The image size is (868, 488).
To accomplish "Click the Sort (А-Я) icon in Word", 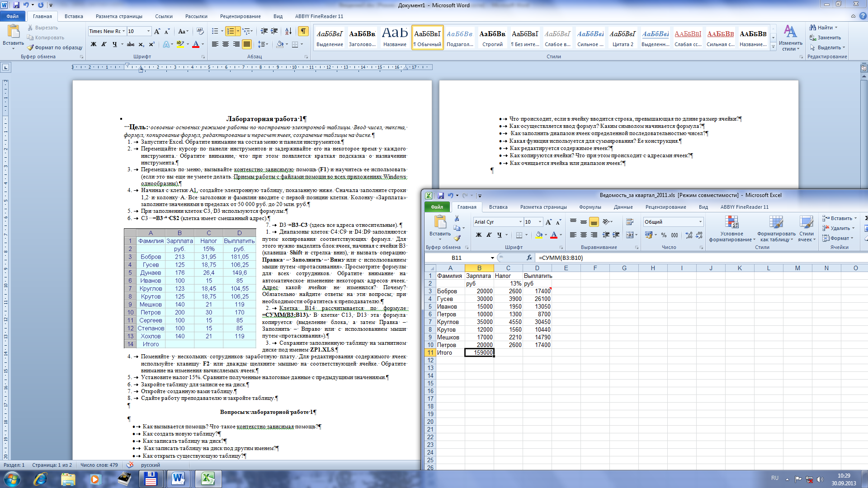I will 288,31.
